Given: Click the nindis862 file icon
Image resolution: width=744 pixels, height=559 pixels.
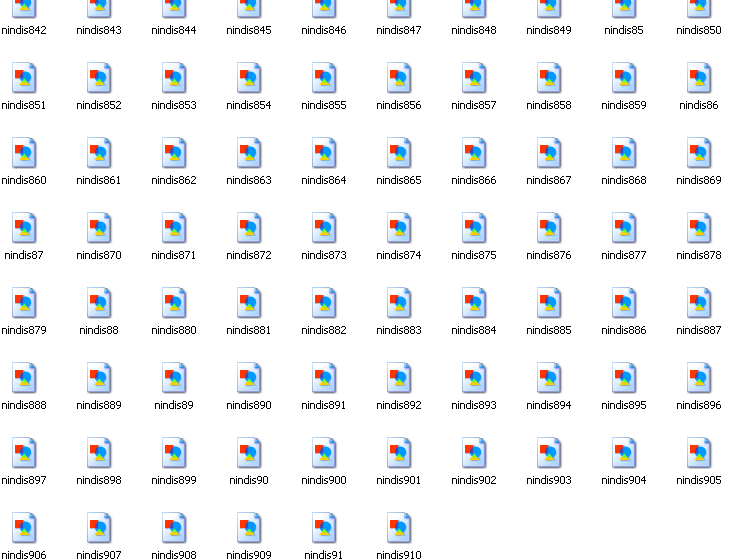Looking at the screenshot, I should click(x=174, y=153).
